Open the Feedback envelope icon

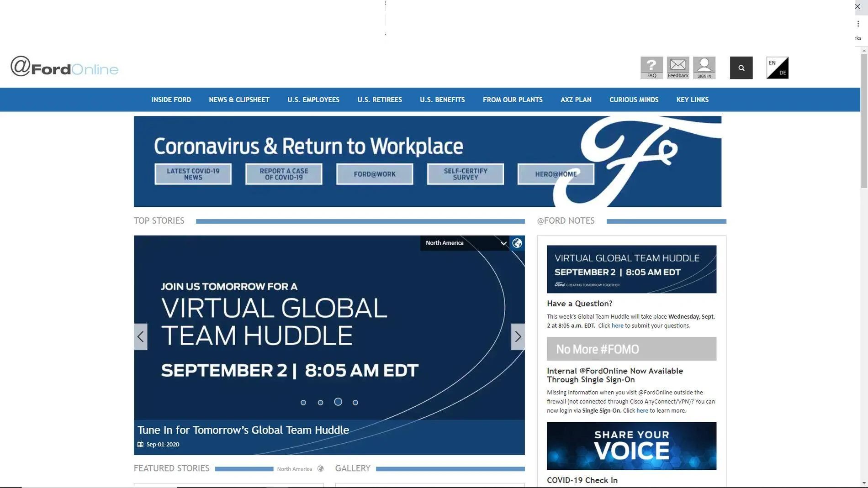coord(678,68)
